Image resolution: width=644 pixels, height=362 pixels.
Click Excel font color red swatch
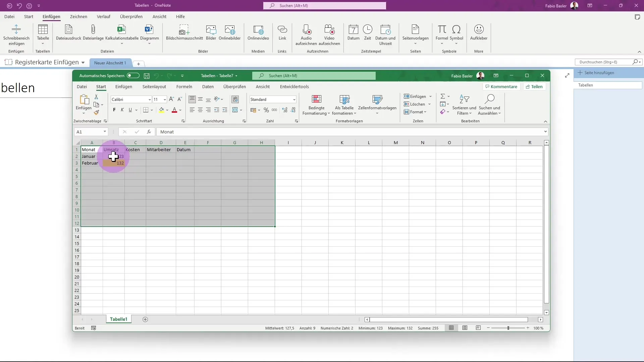(x=174, y=110)
